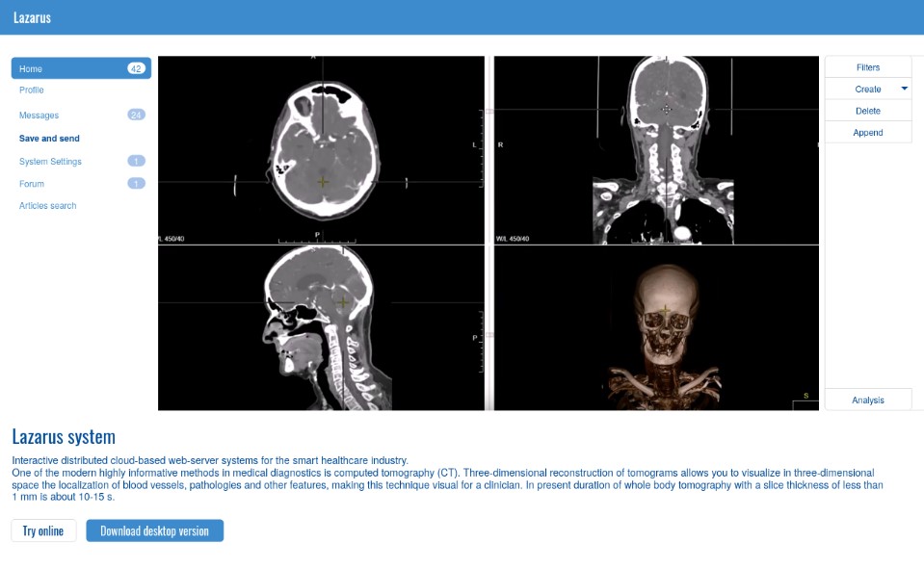The width and height of the screenshot is (924, 568).
Task: Click the 24 unread badge beside Messages
Action: coord(136,115)
